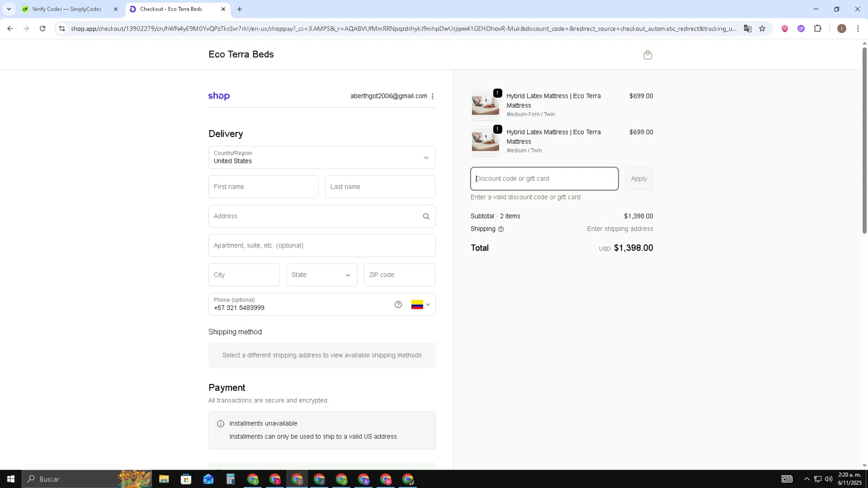Open volume control in system tray
Viewport: 868px width, 488px height.
click(829, 479)
